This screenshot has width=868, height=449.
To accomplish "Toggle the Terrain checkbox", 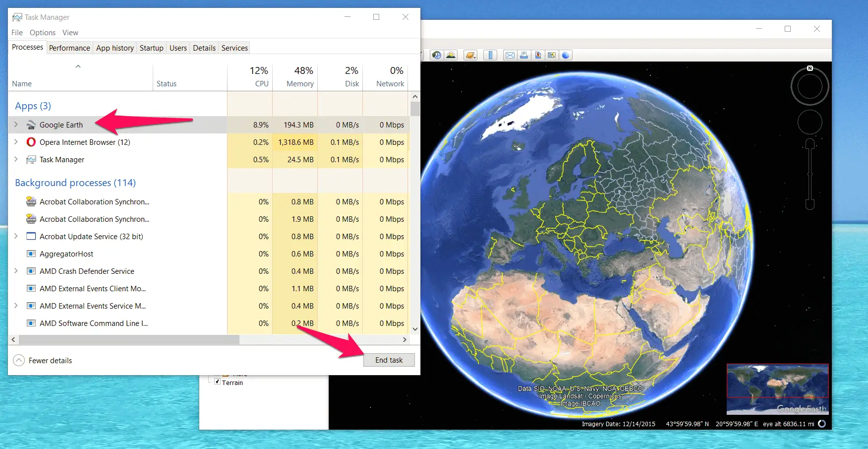I will point(217,382).
